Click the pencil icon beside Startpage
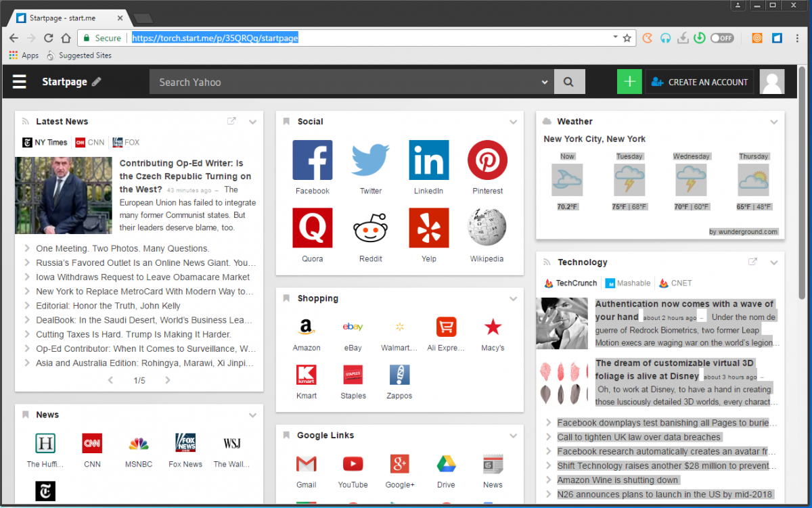This screenshot has width=812, height=508. [97, 82]
